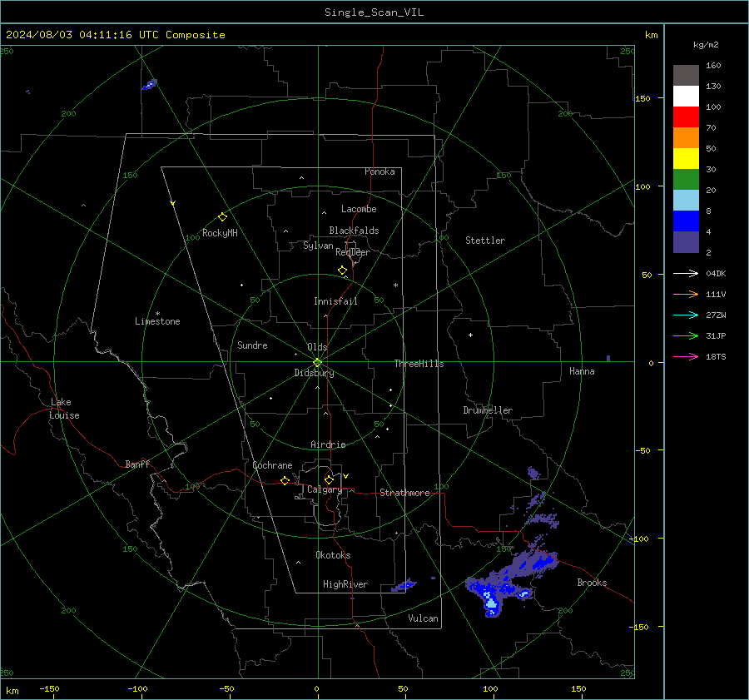Click the Lacombe label
This screenshot has height=700, width=749.
click(359, 209)
